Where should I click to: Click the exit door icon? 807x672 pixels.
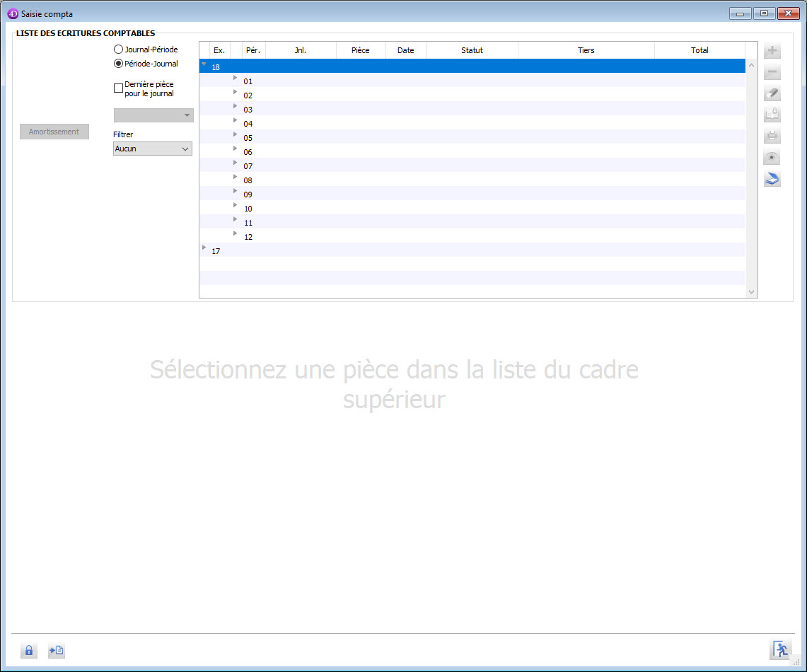coord(780,649)
